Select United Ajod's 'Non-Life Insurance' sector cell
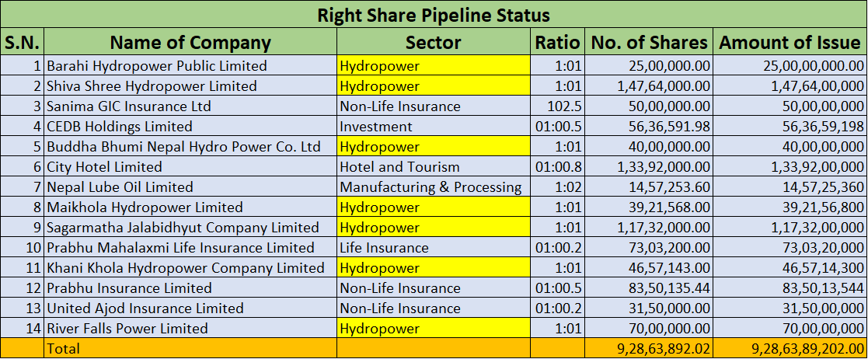868x359 pixels. pyautogui.click(x=434, y=308)
